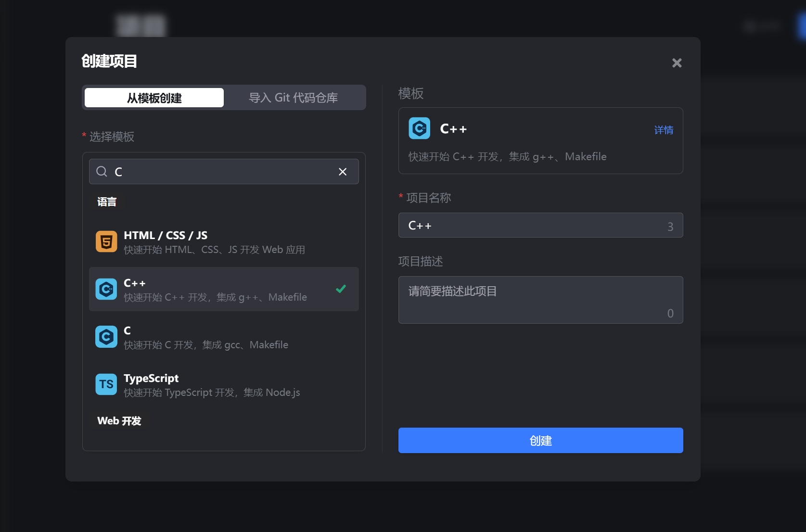The height and width of the screenshot is (532, 806).
Task: Select the HTML / CSS / JS template
Action: click(x=214, y=242)
